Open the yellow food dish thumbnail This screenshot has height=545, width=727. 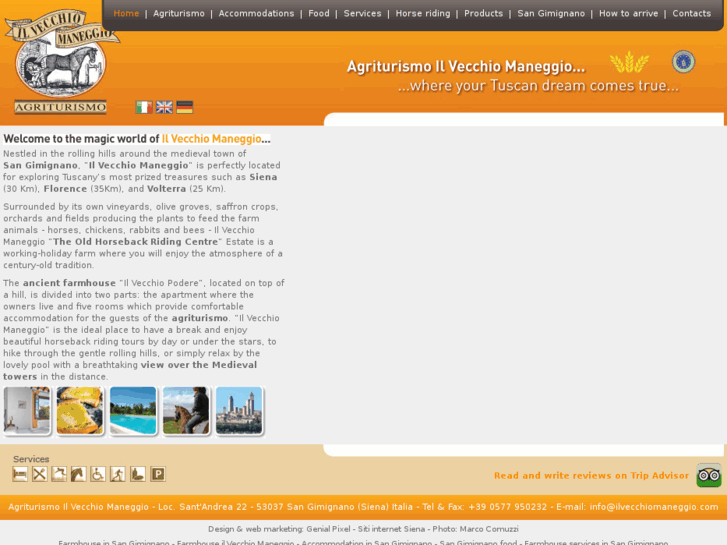[x=80, y=411]
